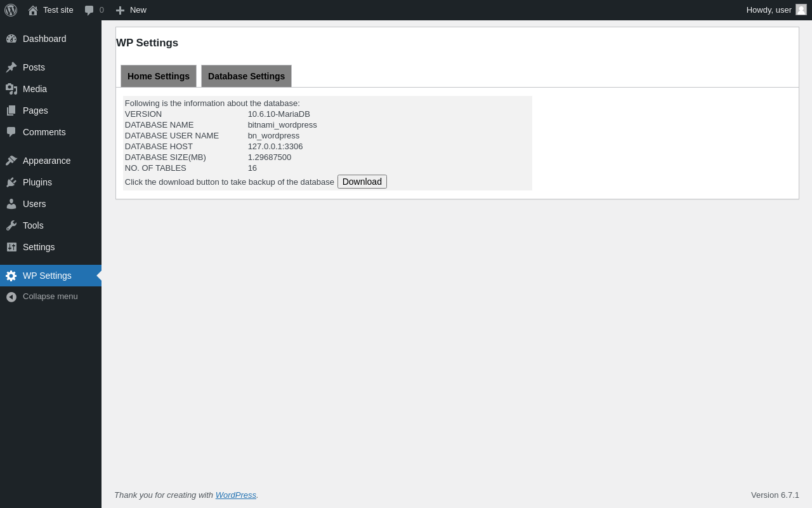This screenshot has height=508, width=812.
Task: Click the Appearance paintbrush icon
Action: click(x=11, y=161)
